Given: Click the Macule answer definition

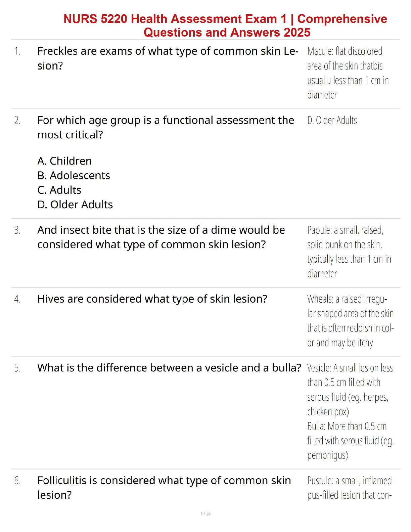Looking at the screenshot, I should 348,73.
